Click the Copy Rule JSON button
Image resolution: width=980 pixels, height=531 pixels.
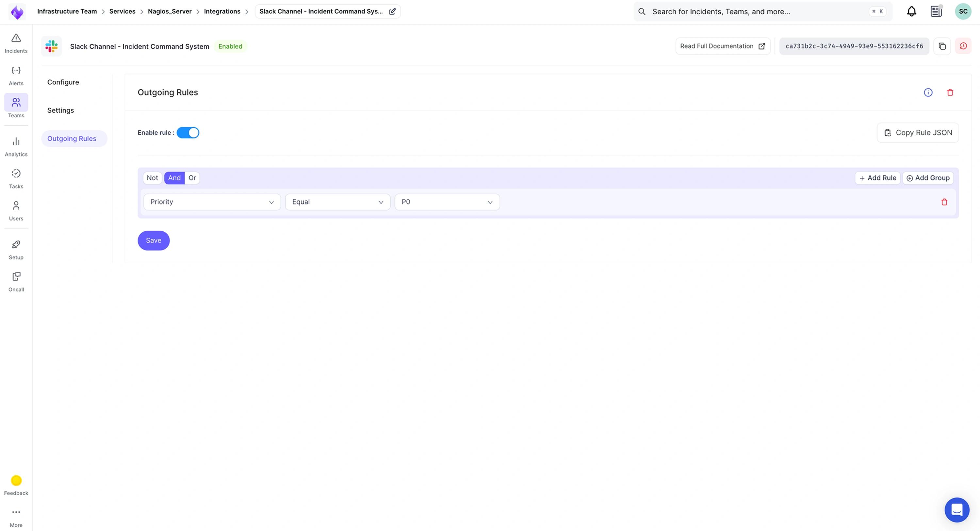[918, 132]
